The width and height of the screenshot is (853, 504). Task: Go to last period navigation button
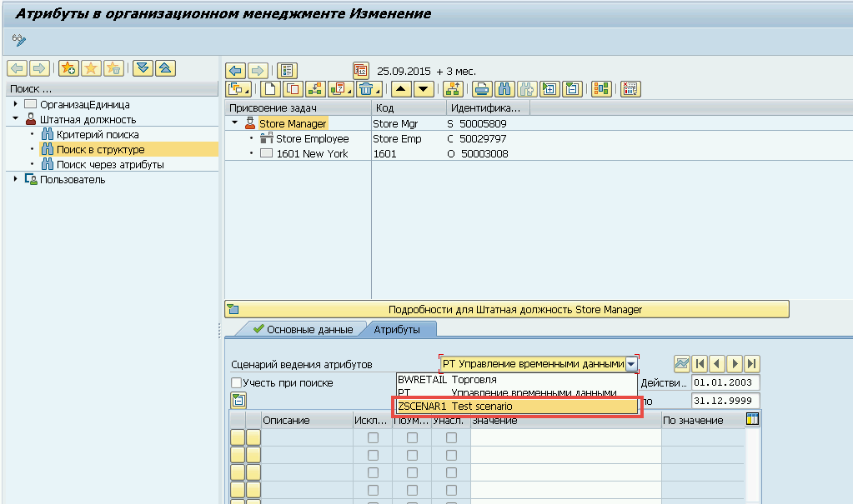(x=752, y=364)
